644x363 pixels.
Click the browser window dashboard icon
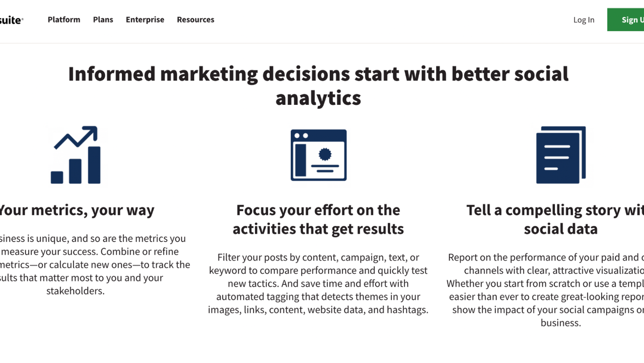pos(318,155)
